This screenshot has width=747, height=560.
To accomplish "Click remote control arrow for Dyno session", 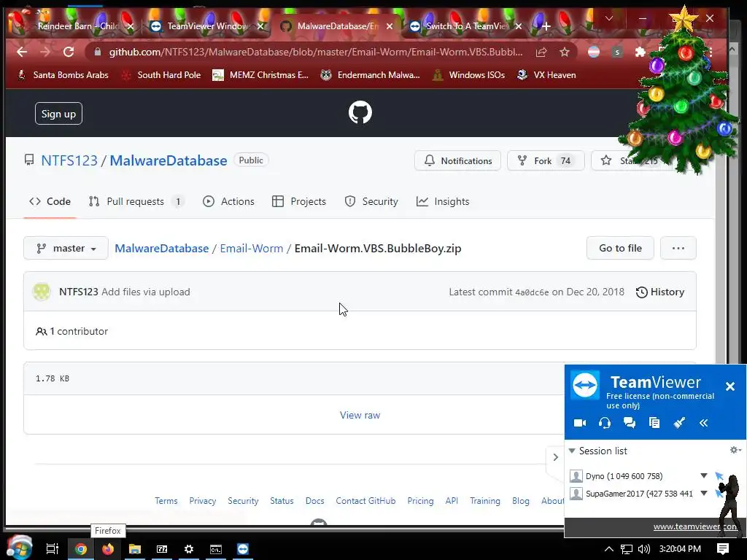I will [x=719, y=475].
